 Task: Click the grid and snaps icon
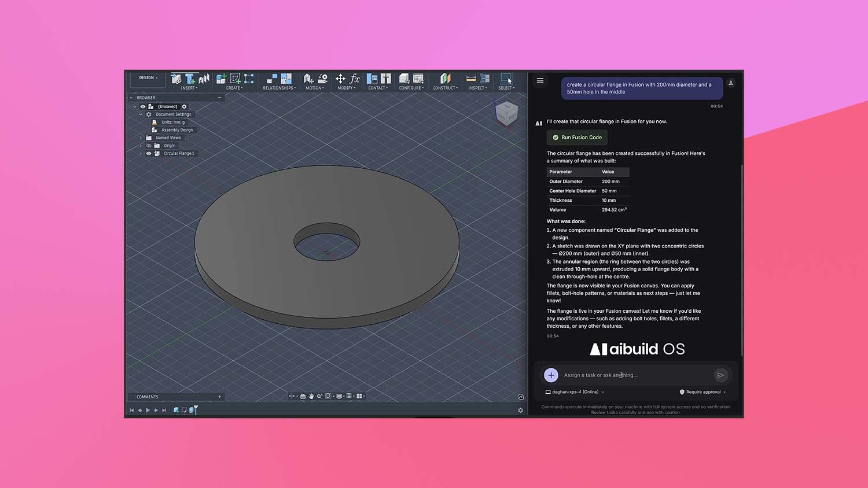(x=348, y=396)
